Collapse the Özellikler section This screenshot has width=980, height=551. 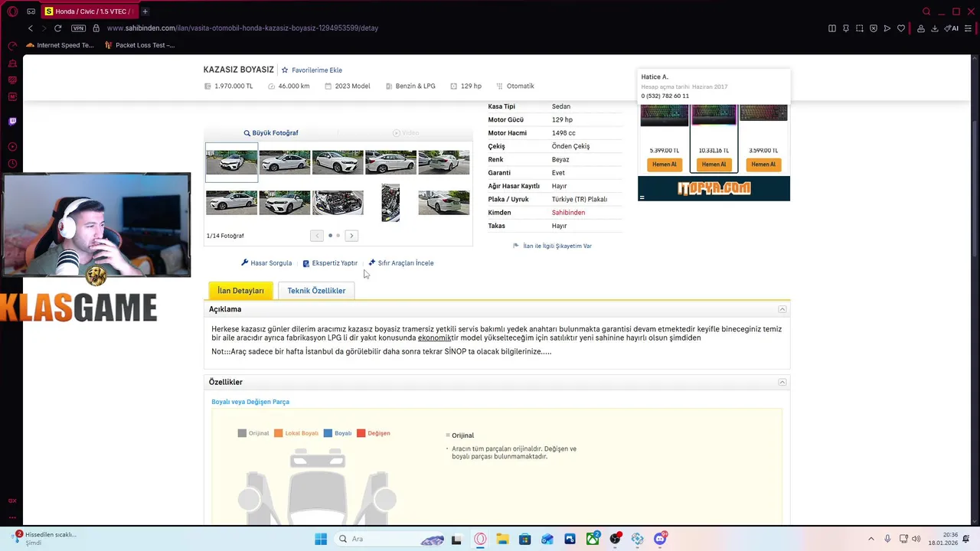coord(782,382)
